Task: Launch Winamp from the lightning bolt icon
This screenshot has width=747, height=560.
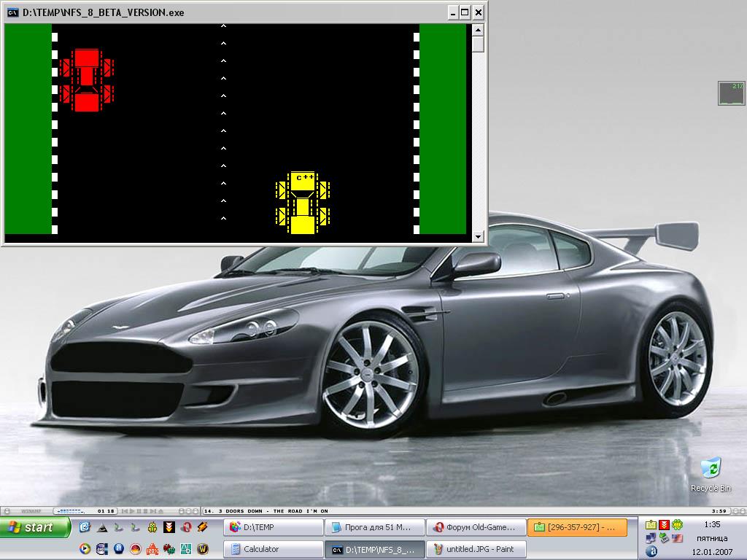Action: [203, 527]
